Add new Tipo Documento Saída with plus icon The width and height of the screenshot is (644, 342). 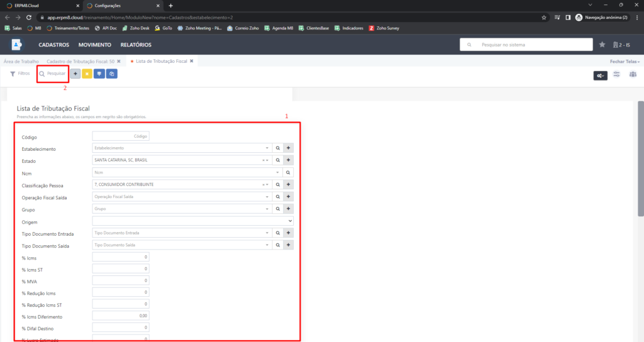289,245
